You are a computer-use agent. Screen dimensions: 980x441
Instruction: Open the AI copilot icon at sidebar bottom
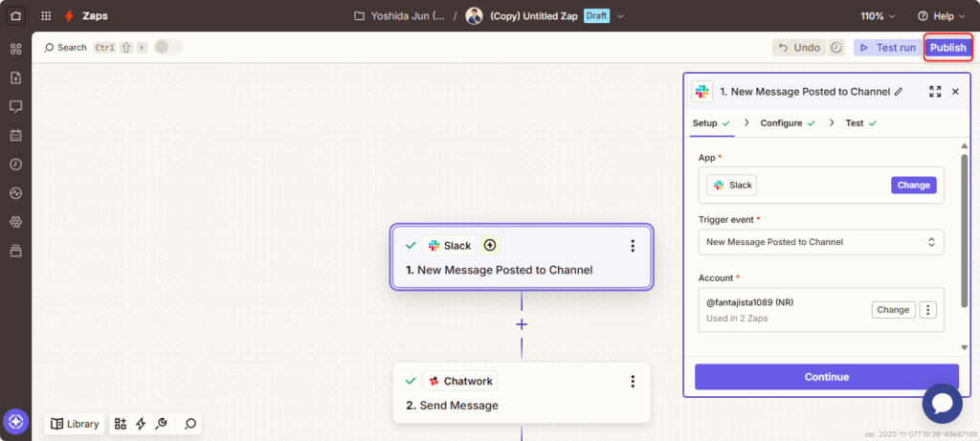(15, 421)
